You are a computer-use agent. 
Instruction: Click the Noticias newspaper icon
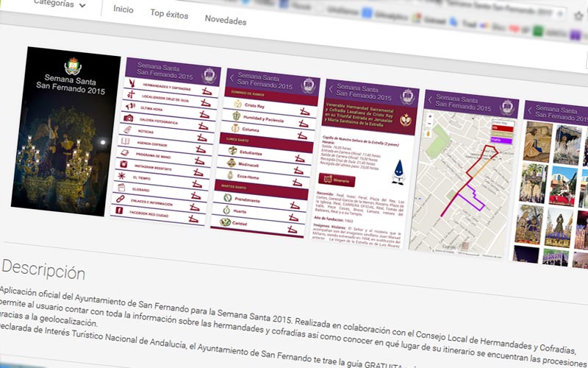pos(127,130)
